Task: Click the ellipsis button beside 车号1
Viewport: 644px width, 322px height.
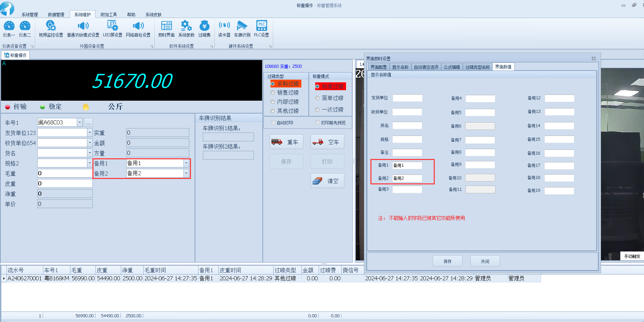Action: pyautogui.click(x=88, y=122)
